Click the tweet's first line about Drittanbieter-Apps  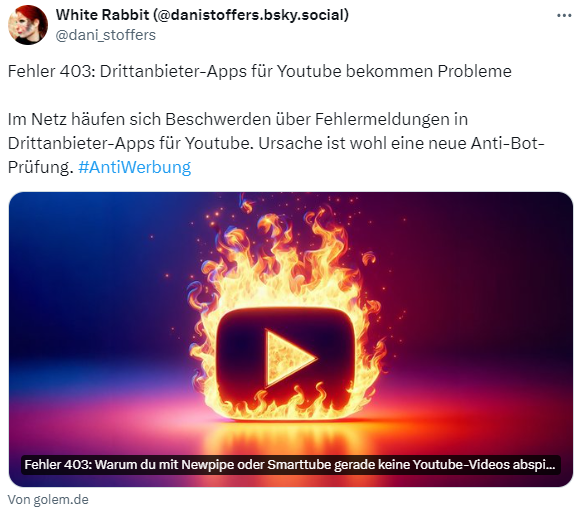pos(260,71)
